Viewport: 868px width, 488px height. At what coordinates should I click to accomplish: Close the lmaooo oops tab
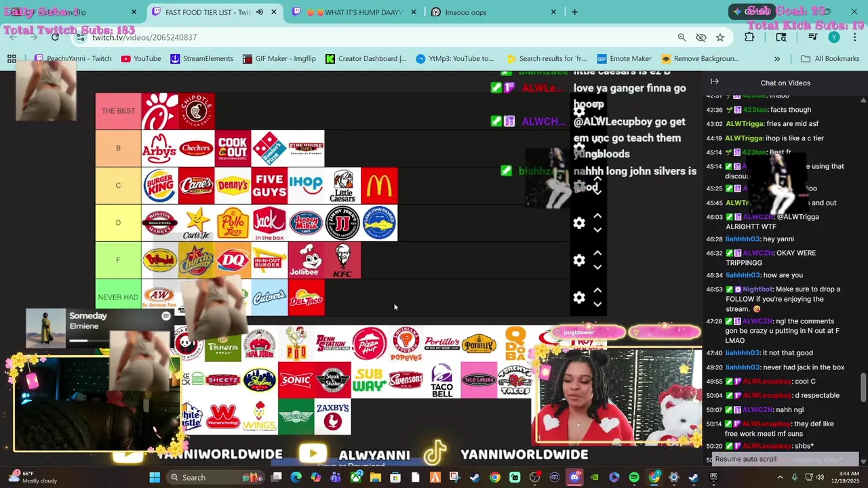point(553,12)
